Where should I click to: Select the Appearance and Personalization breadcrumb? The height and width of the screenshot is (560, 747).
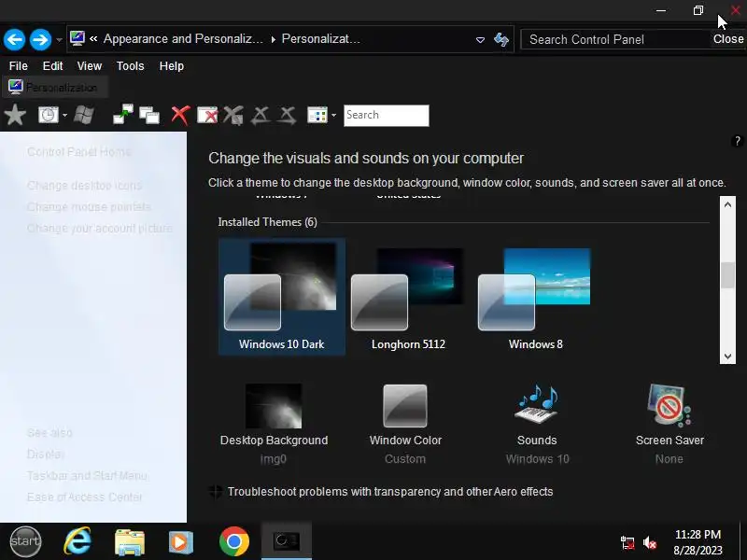pyautogui.click(x=183, y=39)
